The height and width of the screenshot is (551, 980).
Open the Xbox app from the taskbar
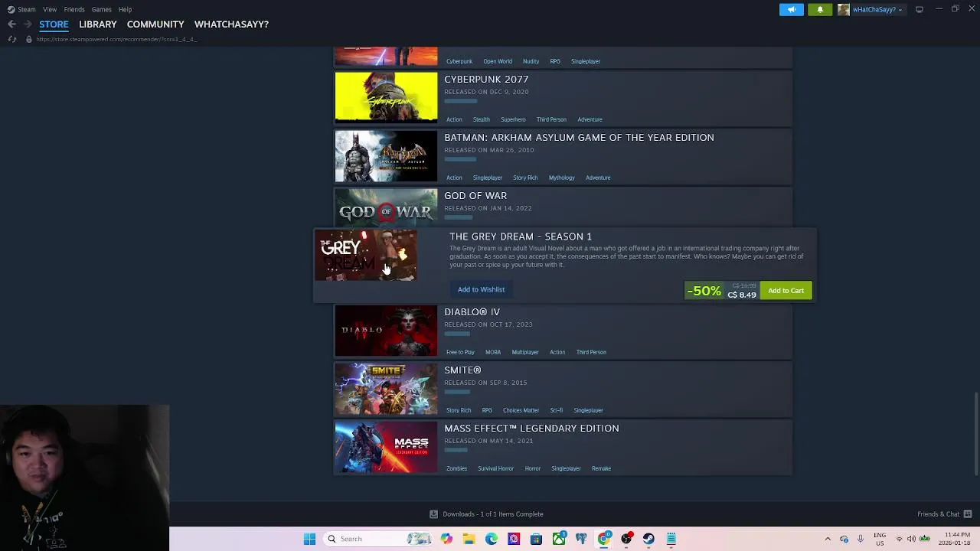[559, 539]
